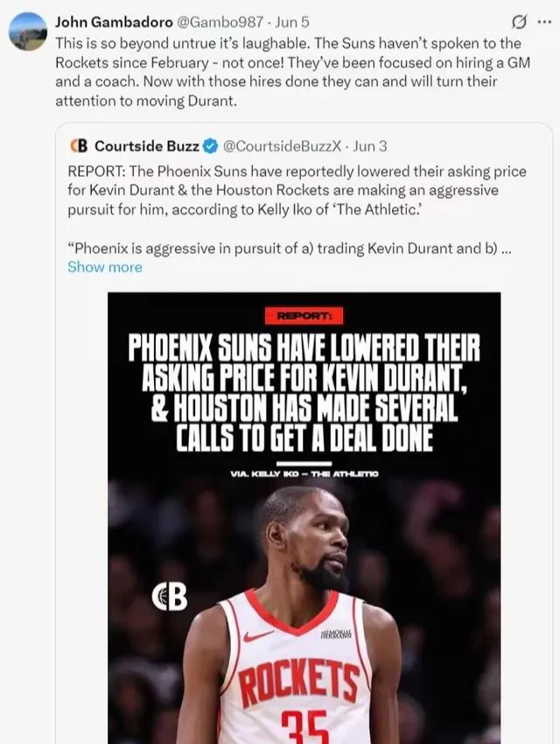Click the @CourtsideBuzzX handle

282,146
